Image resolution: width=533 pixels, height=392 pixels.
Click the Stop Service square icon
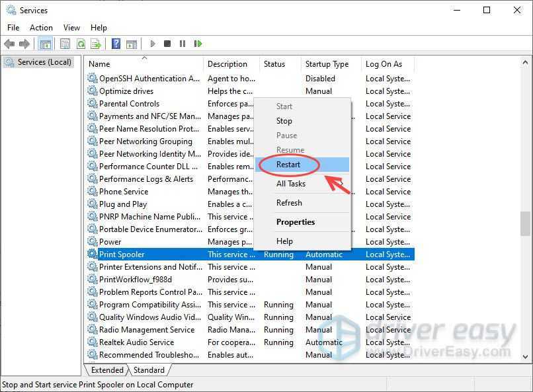point(167,44)
